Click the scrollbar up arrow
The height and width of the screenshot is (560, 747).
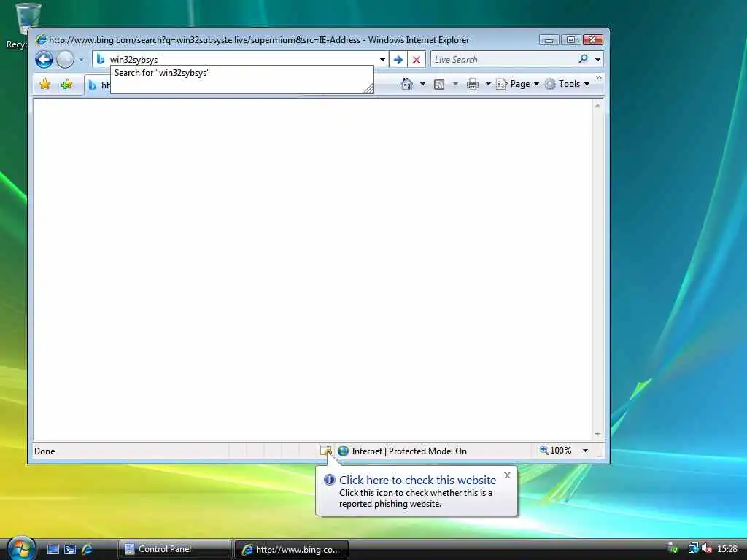click(597, 106)
